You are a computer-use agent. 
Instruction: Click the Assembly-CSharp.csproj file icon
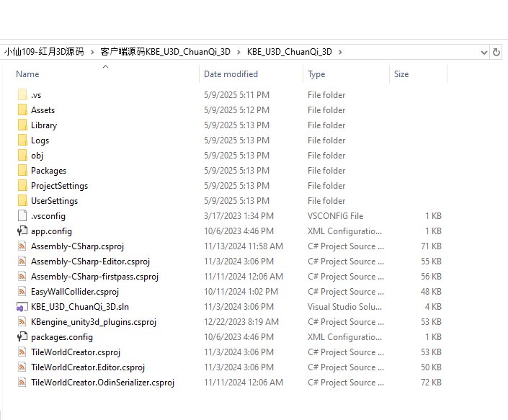(22, 246)
